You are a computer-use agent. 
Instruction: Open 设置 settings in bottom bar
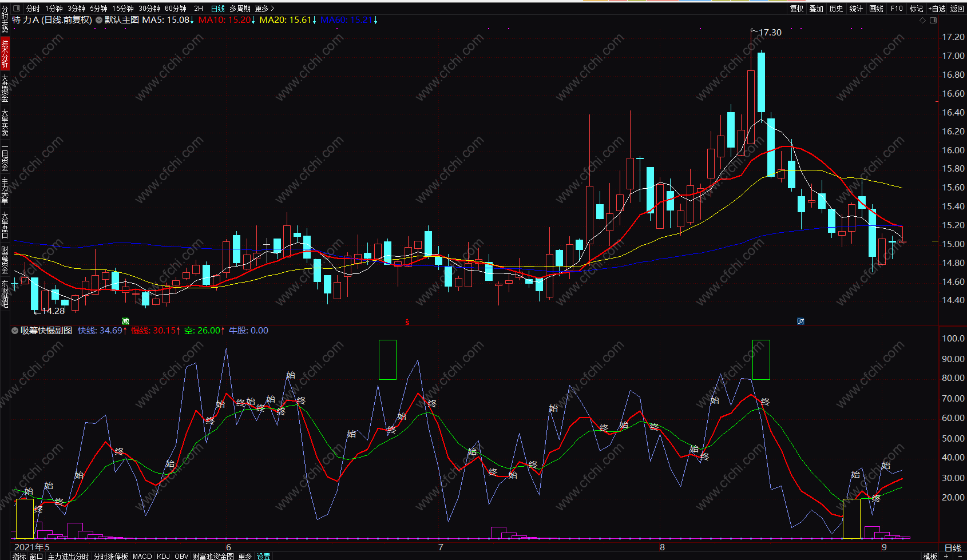[x=263, y=556]
